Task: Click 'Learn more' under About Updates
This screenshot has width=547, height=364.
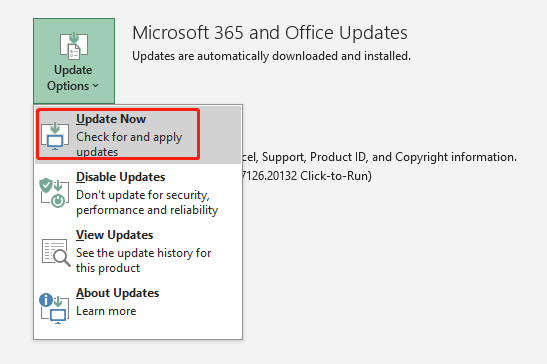Action: [x=106, y=311]
